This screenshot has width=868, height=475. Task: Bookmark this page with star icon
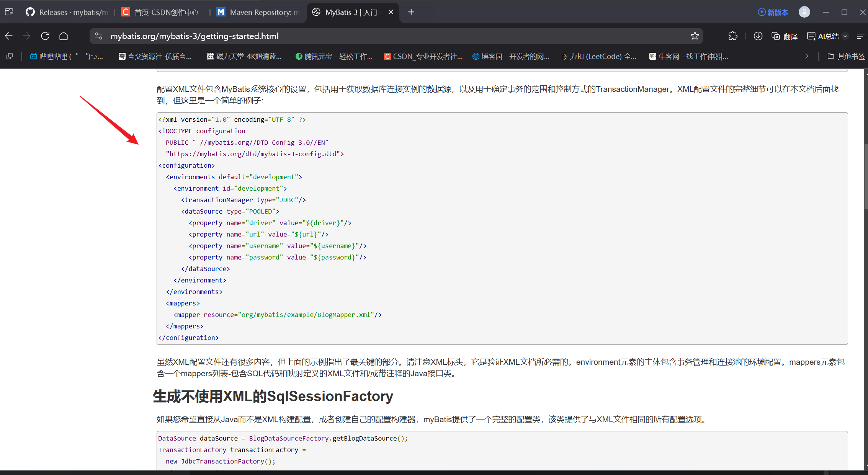pos(695,36)
